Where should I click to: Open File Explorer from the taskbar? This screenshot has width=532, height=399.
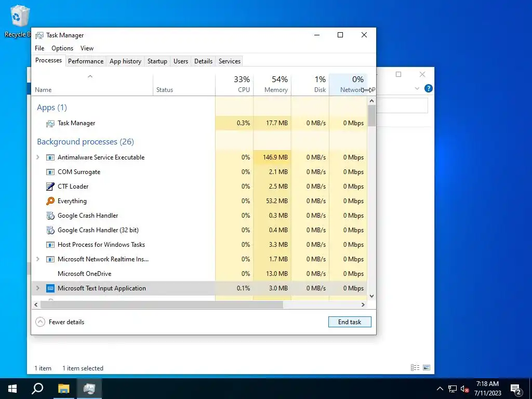pyautogui.click(x=63, y=389)
